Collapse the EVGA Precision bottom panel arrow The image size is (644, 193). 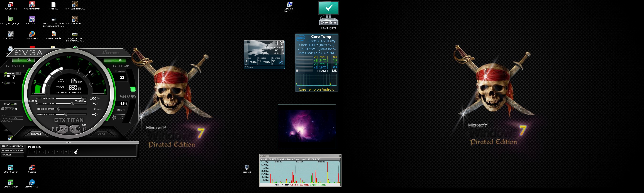click(x=69, y=142)
